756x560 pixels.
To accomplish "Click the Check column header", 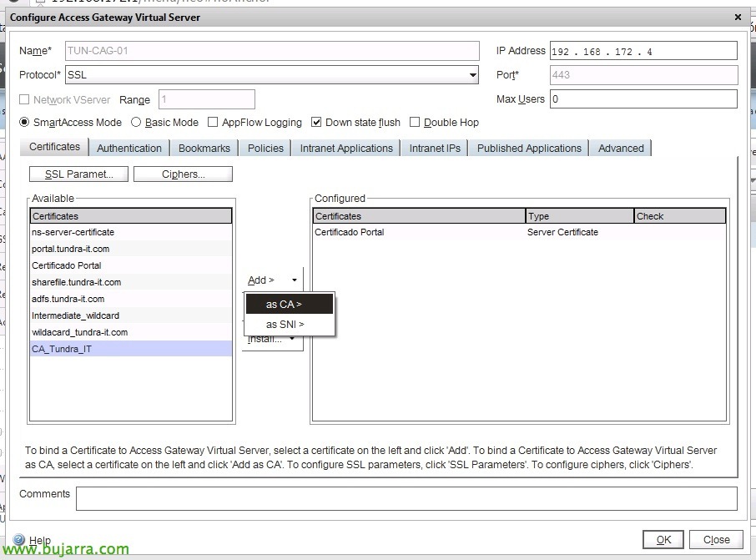I will click(x=680, y=215).
